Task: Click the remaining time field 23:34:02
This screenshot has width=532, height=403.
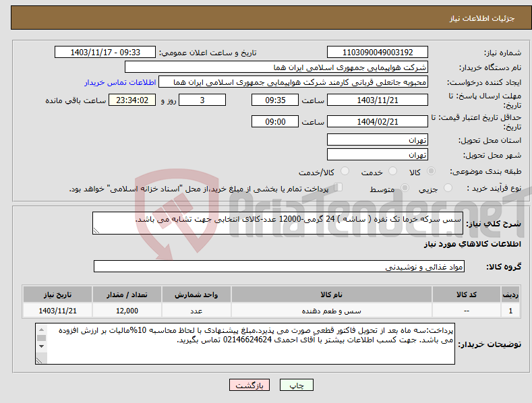Action: pos(132,100)
